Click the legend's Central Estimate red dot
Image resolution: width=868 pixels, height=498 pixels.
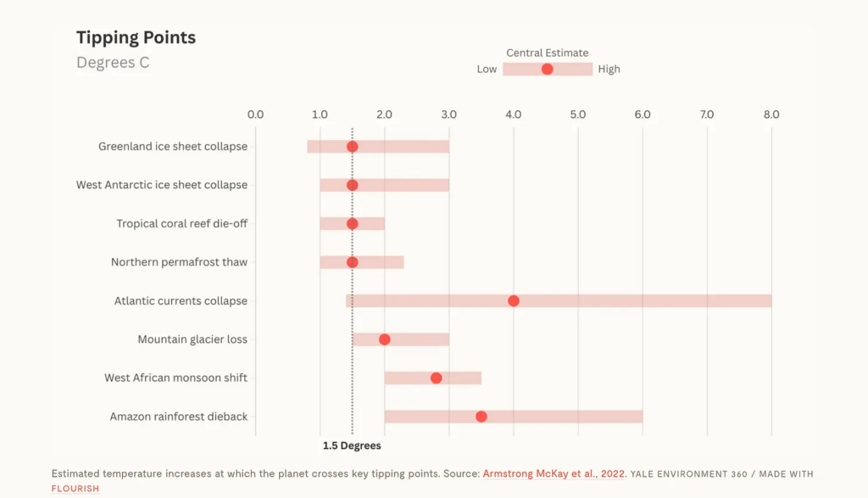548,69
